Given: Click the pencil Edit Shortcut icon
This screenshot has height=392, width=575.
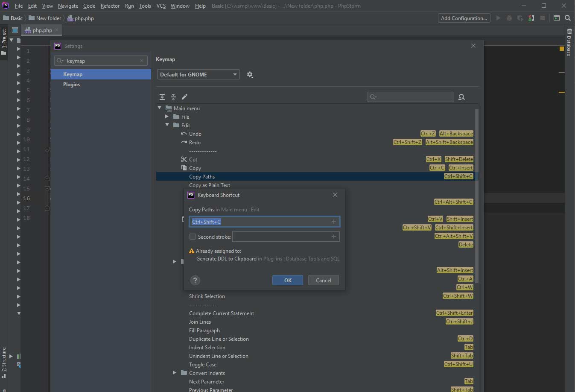Looking at the screenshot, I should 184,97.
